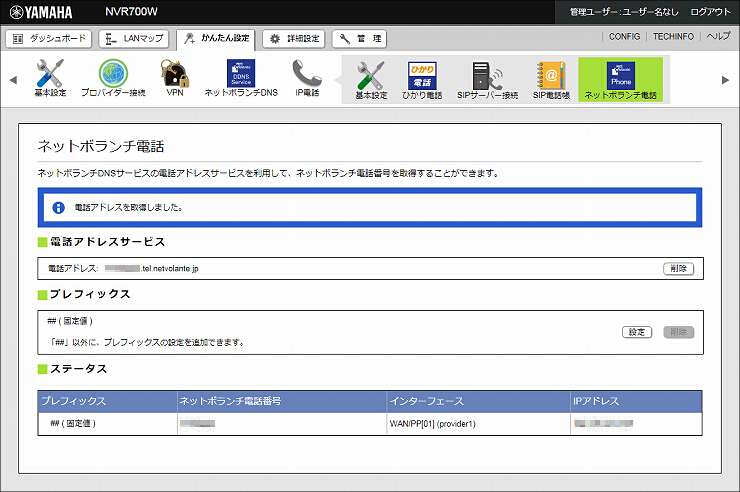Click ログアウト to log out

710,12
